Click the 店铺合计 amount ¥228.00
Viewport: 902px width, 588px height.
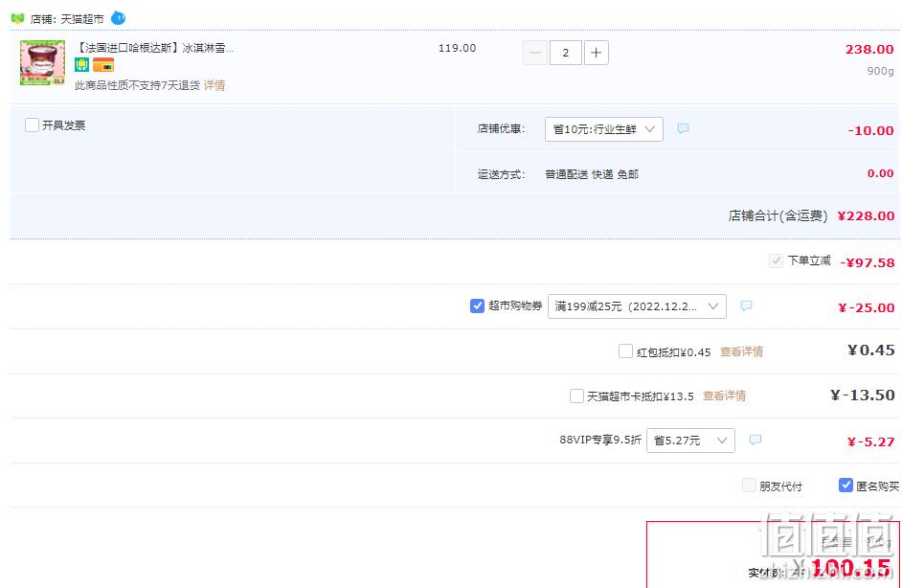coord(866,216)
